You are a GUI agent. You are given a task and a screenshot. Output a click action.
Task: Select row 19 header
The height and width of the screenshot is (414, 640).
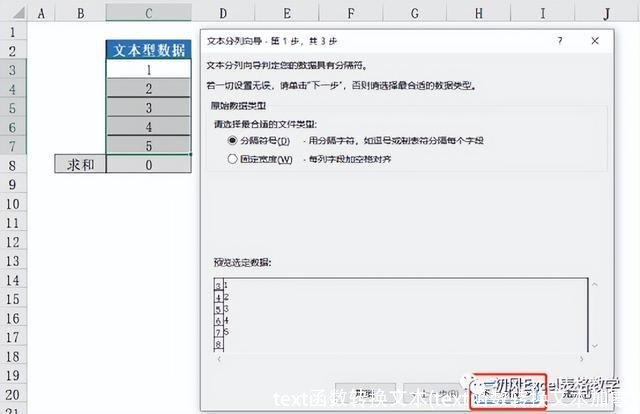(x=13, y=375)
